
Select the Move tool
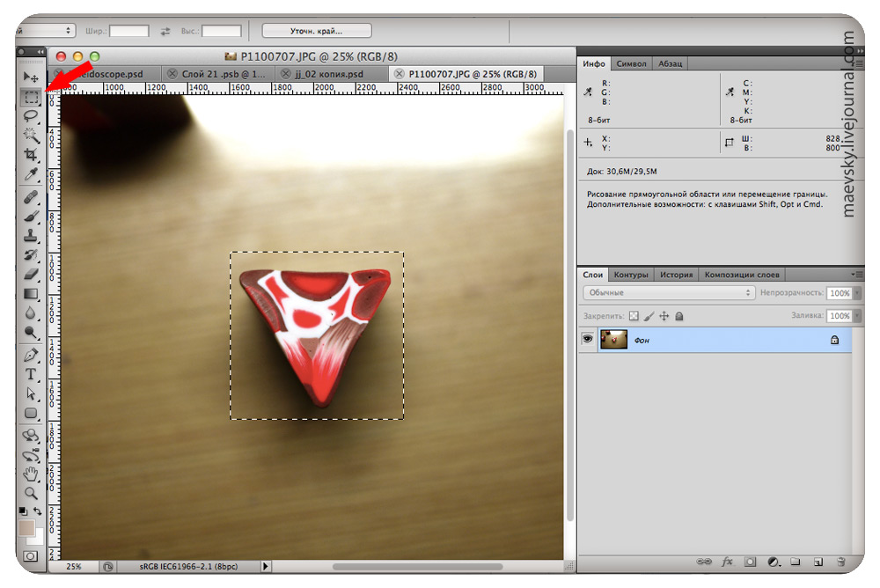(31, 77)
